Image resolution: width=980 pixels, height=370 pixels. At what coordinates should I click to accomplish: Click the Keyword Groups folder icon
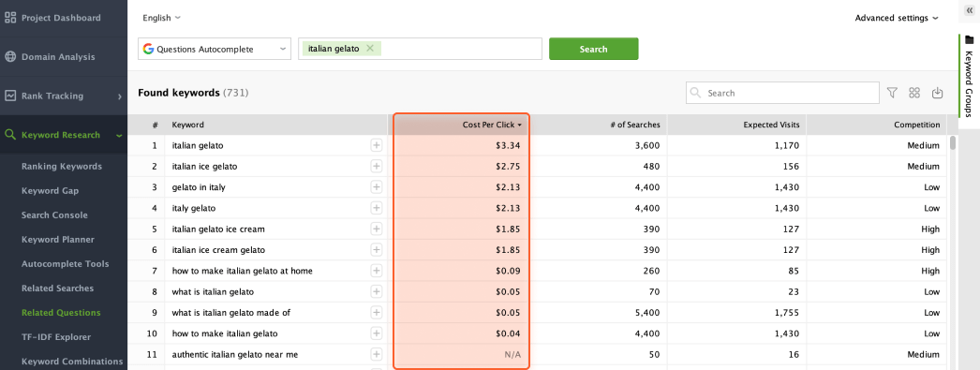pos(970,39)
